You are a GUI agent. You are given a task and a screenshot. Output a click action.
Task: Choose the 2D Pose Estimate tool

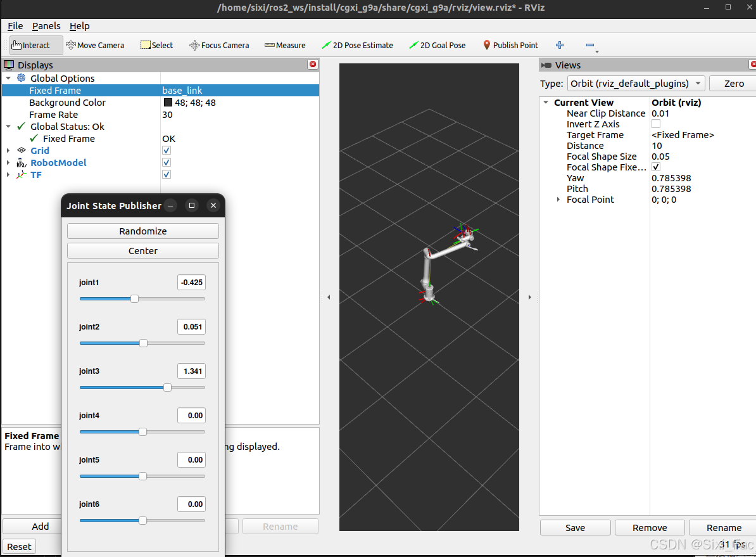coord(357,45)
